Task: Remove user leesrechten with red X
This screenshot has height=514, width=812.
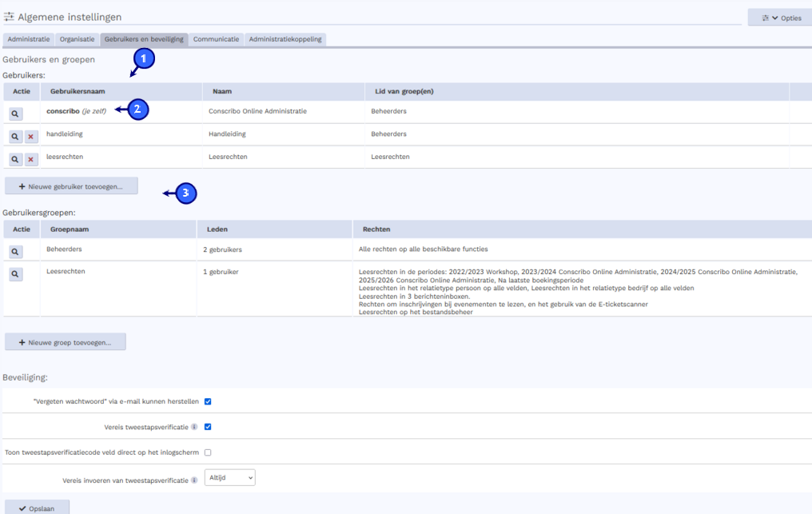Action: [31, 159]
